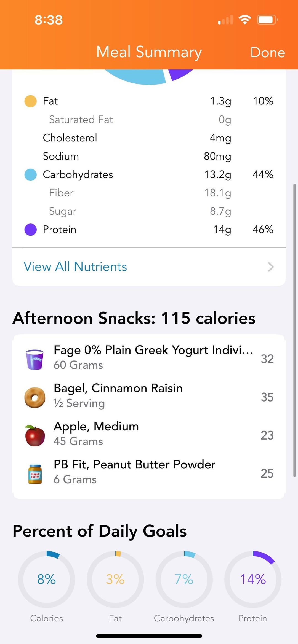Open the View All Nutrients link
This screenshot has width=298, height=644.
[75, 267]
